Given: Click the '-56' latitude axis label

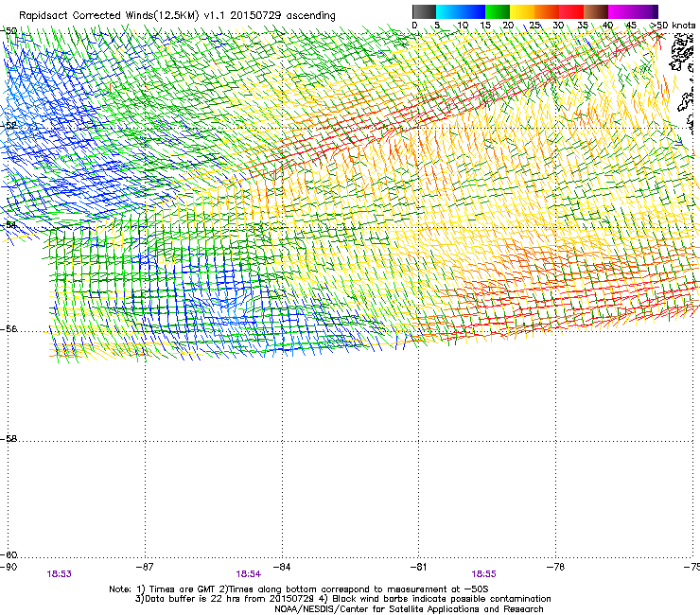Looking at the screenshot, I should 9,328.
